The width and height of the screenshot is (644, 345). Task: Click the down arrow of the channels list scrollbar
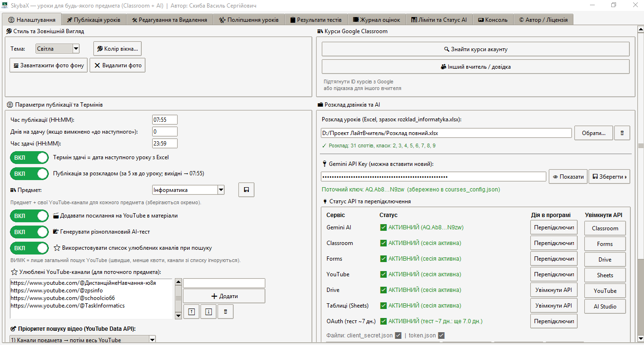coord(178,315)
